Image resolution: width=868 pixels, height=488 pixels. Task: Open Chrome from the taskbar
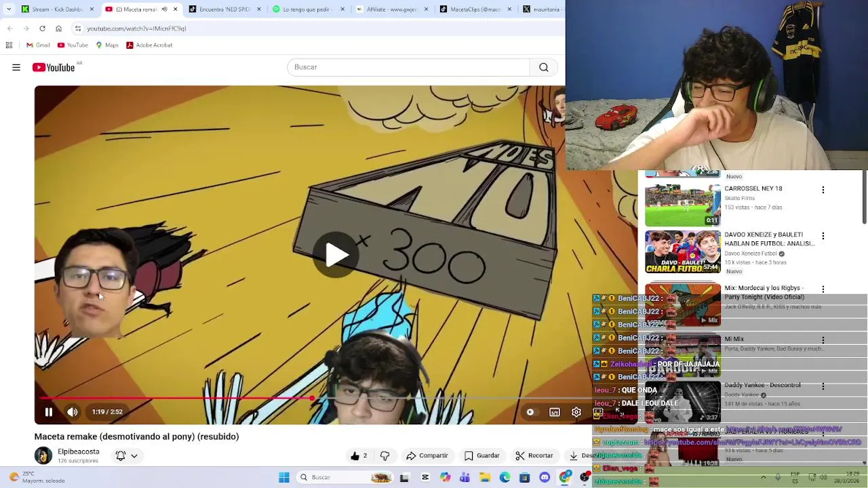564,477
